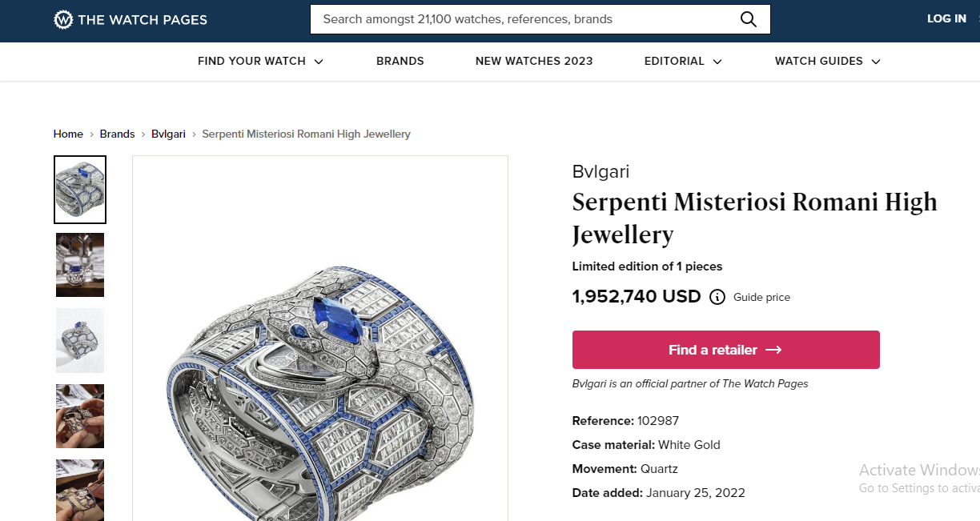Select the second thumbnail with dark background

click(x=80, y=265)
